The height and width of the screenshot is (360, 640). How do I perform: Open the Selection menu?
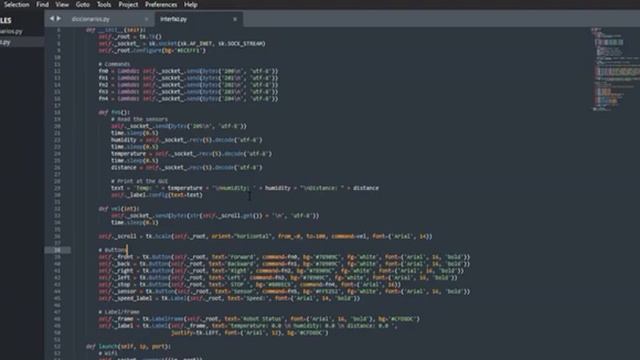16,4
